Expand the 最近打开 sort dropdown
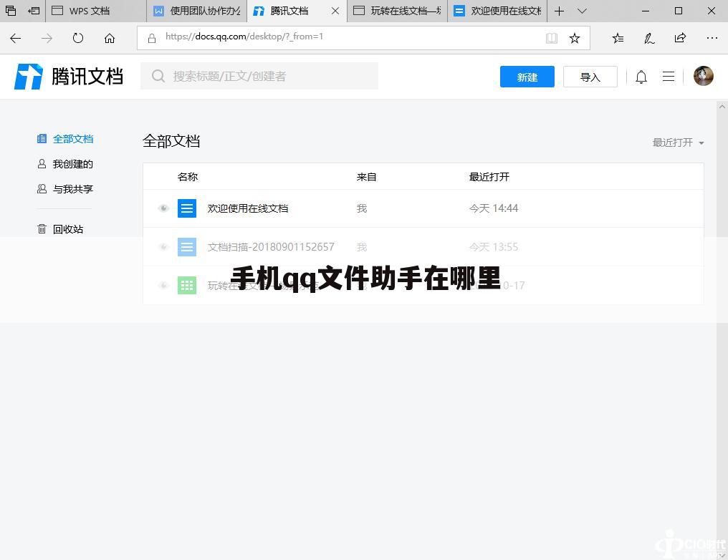Viewport: 728px width, 560px height. click(679, 143)
